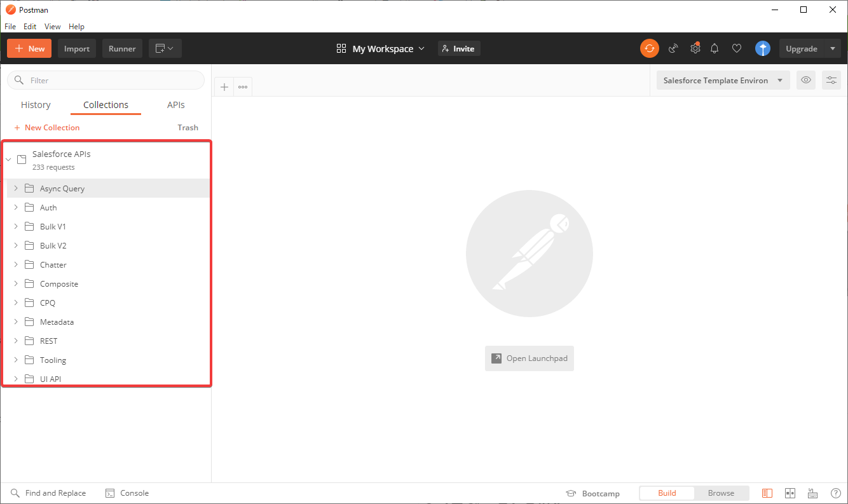Expand the REST folder
848x504 pixels.
pyautogui.click(x=16, y=341)
